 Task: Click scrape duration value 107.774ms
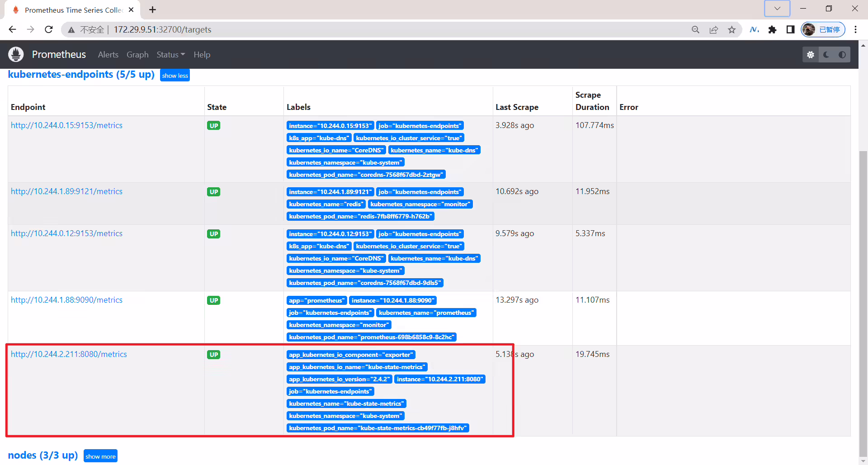594,125
